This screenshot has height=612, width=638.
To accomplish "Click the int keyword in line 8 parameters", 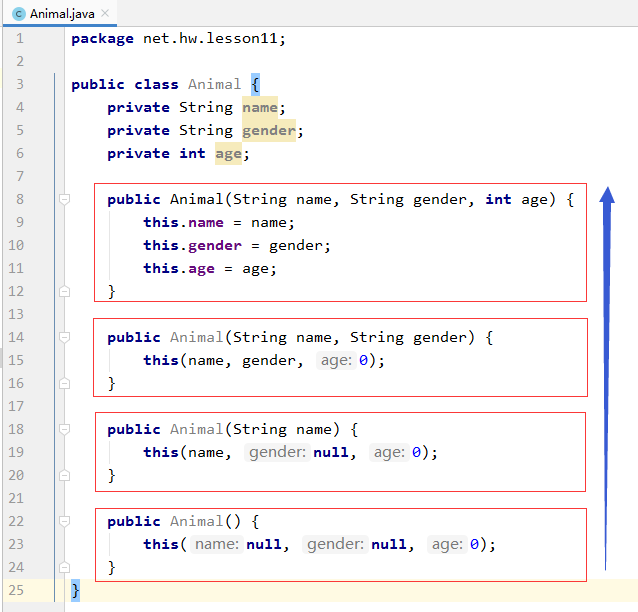I will [x=498, y=199].
